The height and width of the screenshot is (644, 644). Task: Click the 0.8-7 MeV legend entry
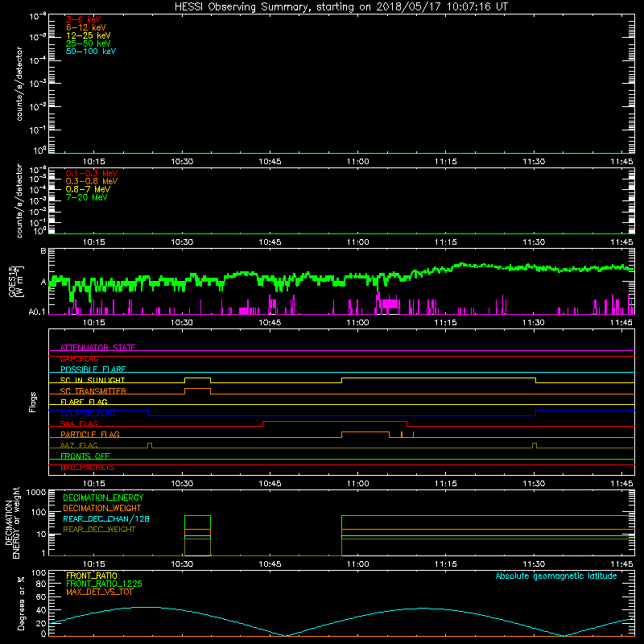(x=88, y=189)
